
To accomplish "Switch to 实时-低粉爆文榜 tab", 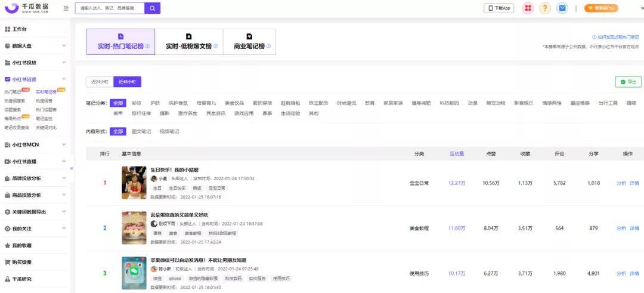I will tap(189, 42).
